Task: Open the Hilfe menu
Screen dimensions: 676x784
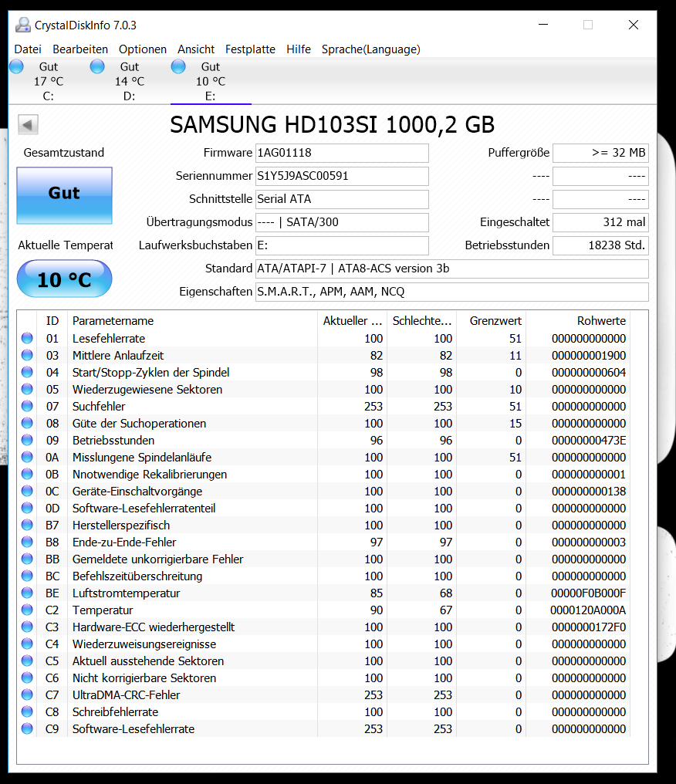Action: click(x=299, y=49)
